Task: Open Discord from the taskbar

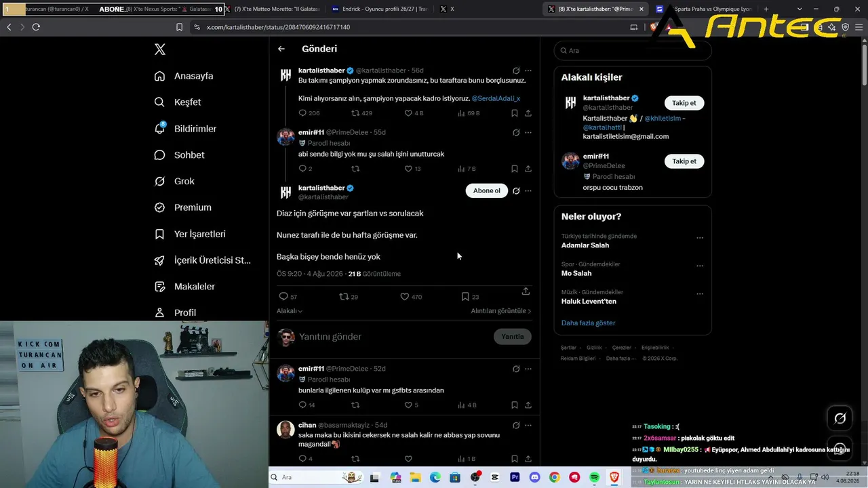Action: [534, 478]
